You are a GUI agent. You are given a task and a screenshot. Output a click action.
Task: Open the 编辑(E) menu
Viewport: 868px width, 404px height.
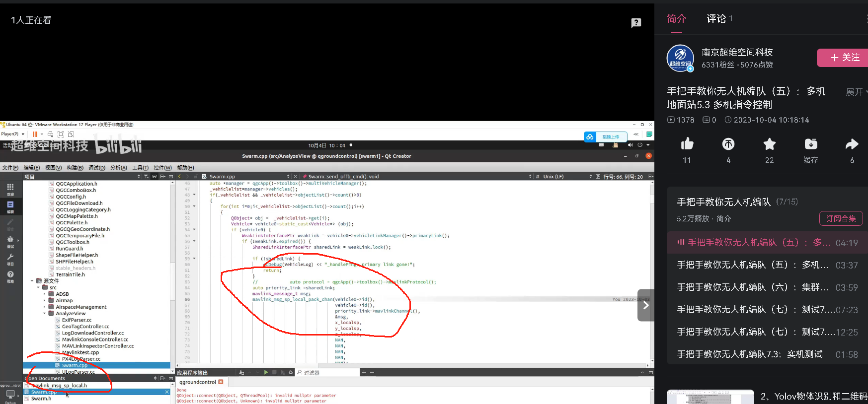tap(32, 168)
